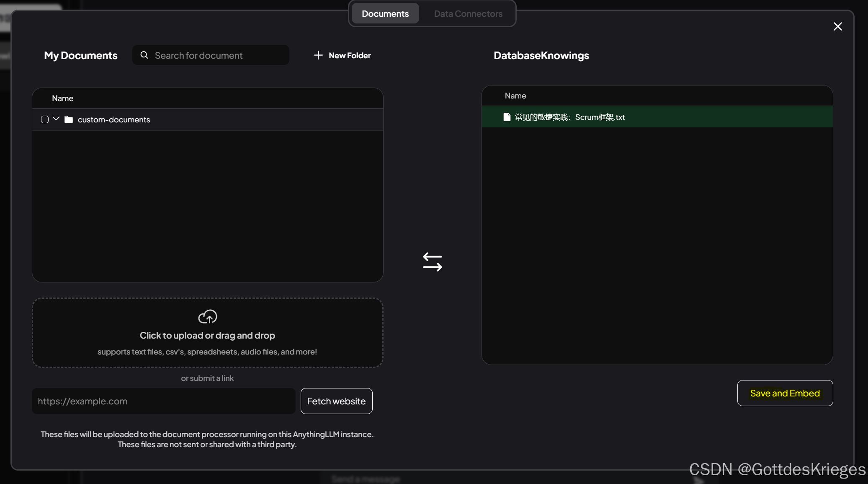868x484 pixels.
Task: Click the custom-documents folder icon
Action: tap(69, 119)
